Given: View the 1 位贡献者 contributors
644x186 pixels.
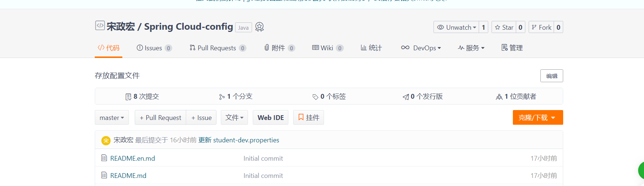Looking at the screenshot, I should (x=516, y=96).
